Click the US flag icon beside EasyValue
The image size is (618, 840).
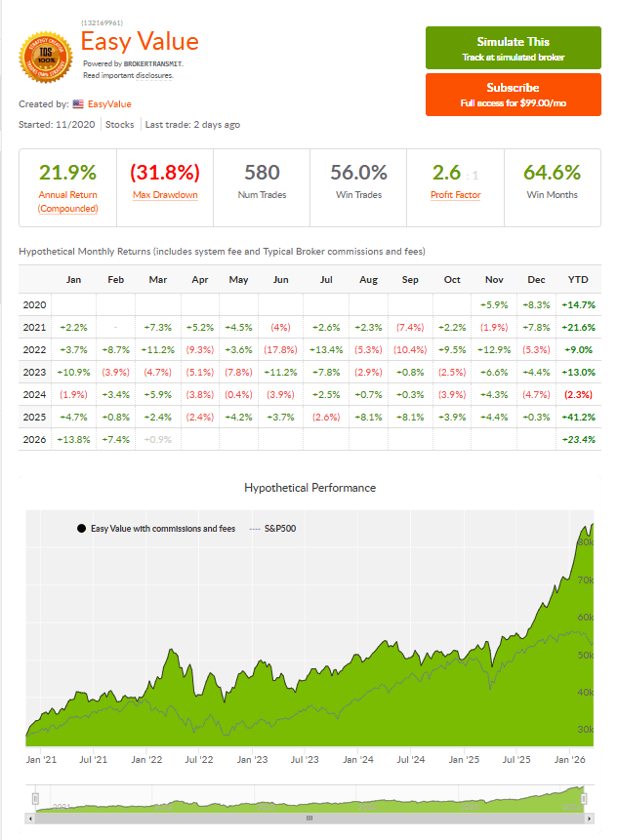pyautogui.click(x=78, y=104)
